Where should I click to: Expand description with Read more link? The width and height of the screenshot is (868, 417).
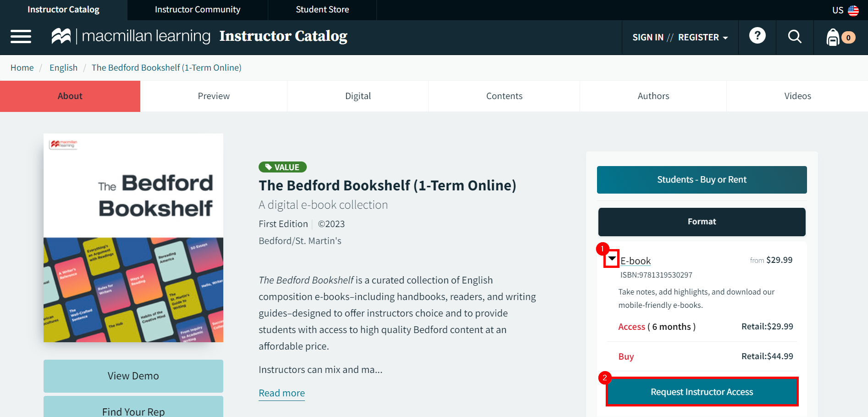pos(282,393)
